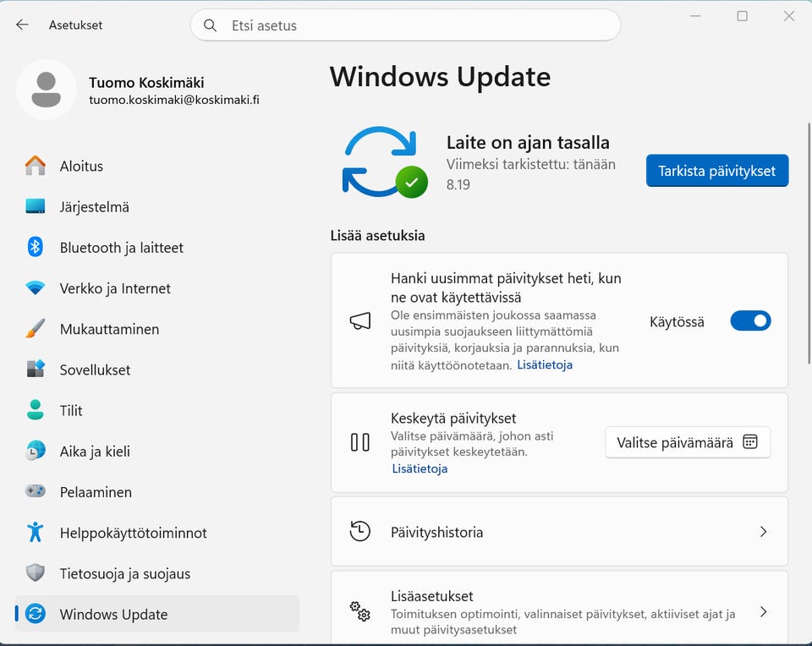Viewport: 812px width, 646px height.
Task: Click the megaphone icon in the latest updates card
Action: click(x=360, y=321)
